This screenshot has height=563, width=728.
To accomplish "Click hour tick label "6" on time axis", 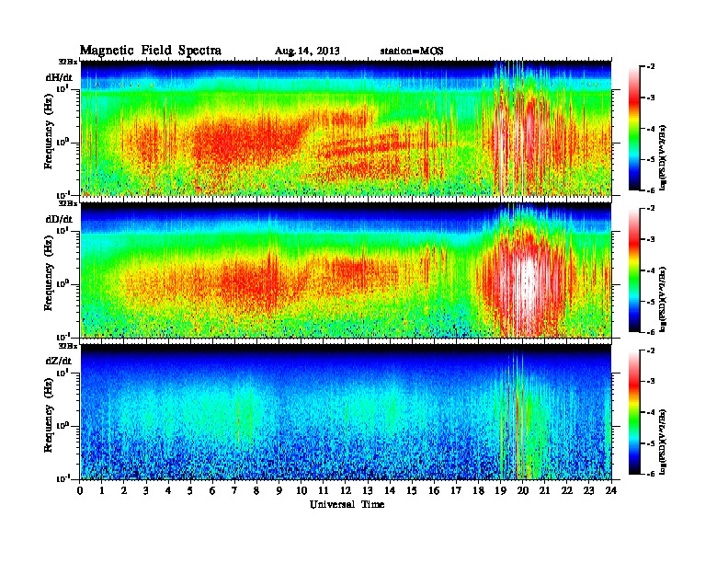I will [x=213, y=491].
